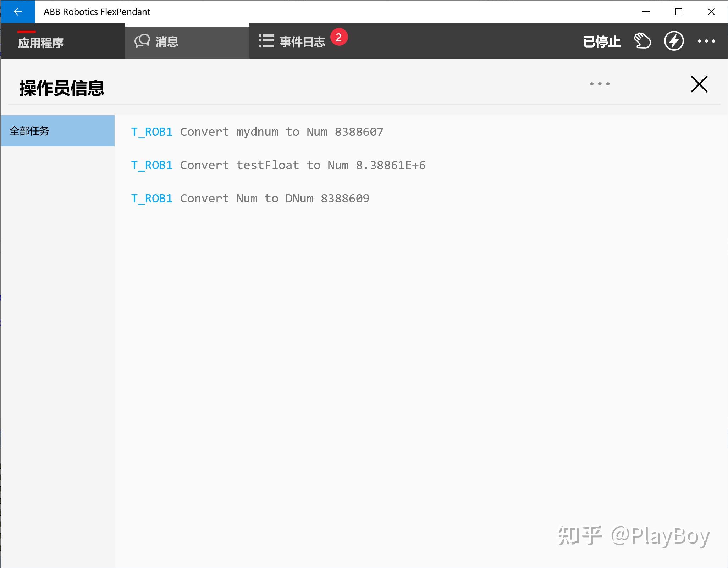Image resolution: width=728 pixels, height=568 pixels.
Task: Open the chat bubble icon on 消息 tab
Action: click(143, 40)
